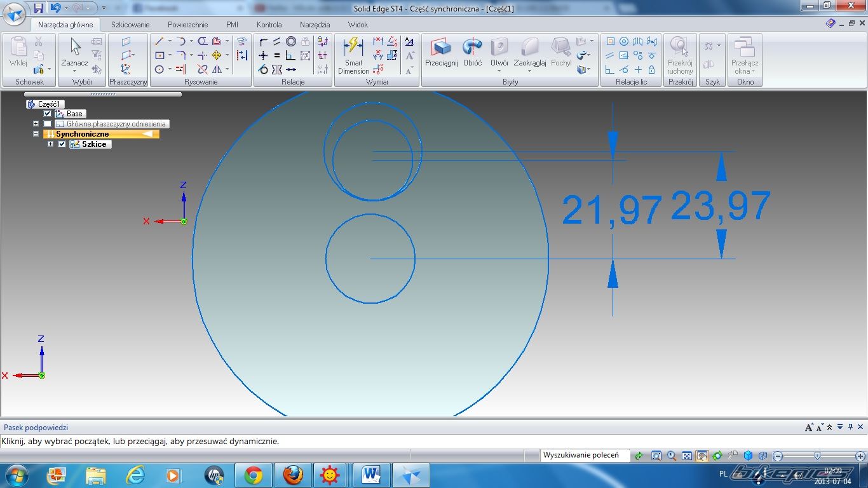This screenshot has height=488, width=868.
Task: Switch to the Szkicowanie ribbon tab
Action: [130, 25]
